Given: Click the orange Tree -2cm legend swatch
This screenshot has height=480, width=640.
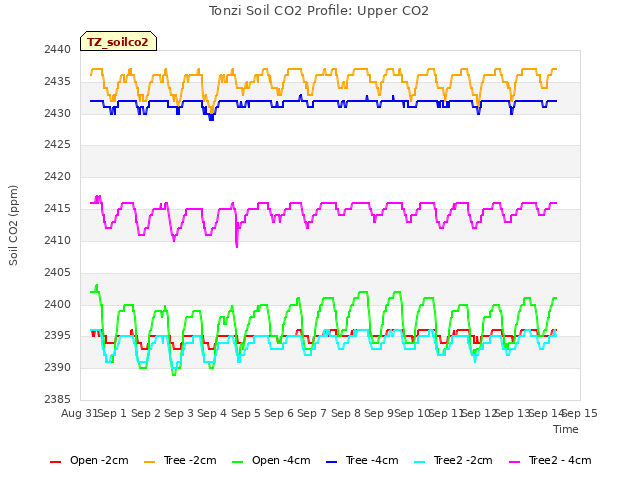Looking at the screenshot, I should point(149,462).
